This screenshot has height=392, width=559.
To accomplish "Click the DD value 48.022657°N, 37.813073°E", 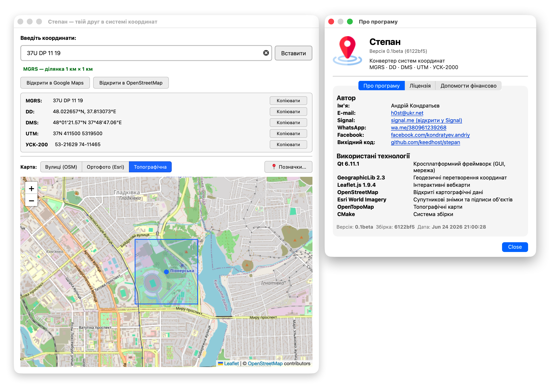I will coord(84,111).
